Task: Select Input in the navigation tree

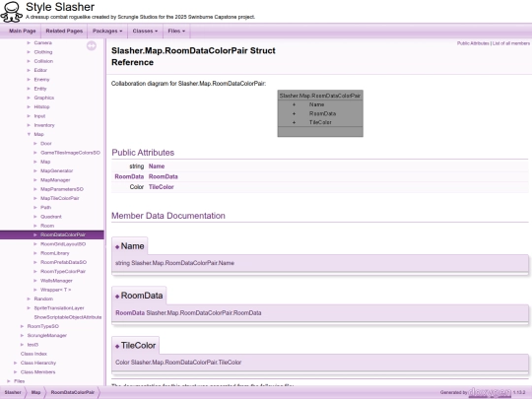Action: [39, 116]
